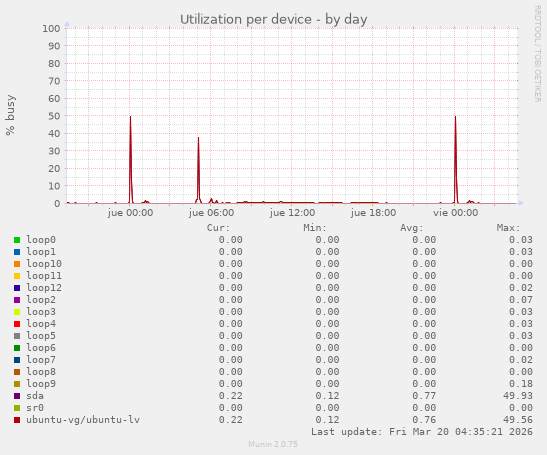
Task: Click the sda max value 49.93
Action: [x=518, y=396]
